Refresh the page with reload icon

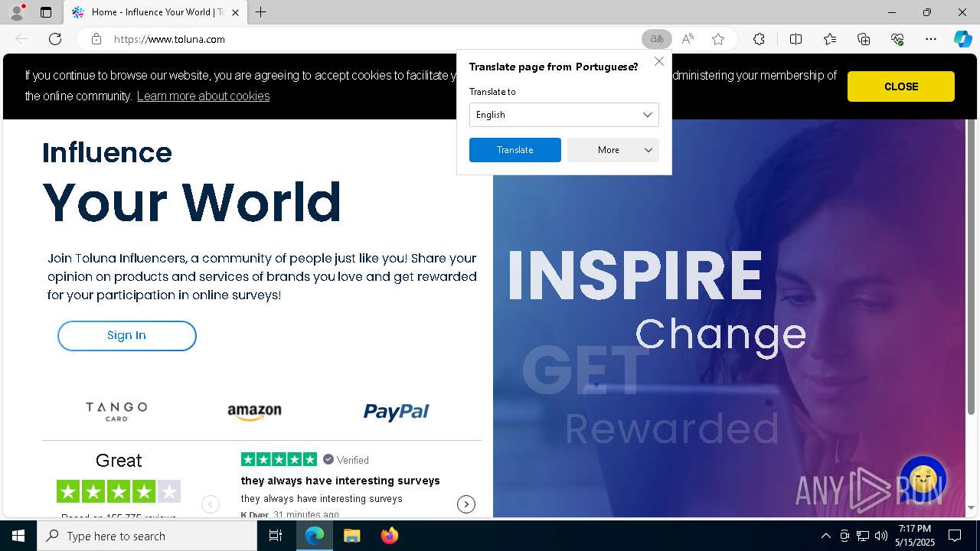[x=55, y=39]
